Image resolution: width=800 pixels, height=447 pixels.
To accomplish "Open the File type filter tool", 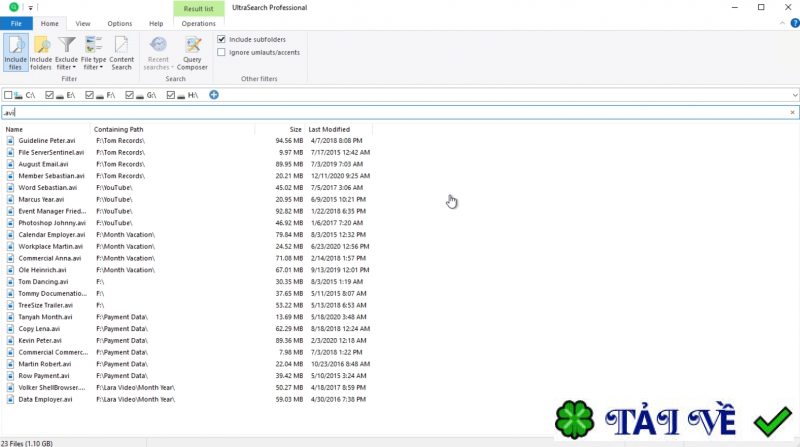I will (93, 53).
